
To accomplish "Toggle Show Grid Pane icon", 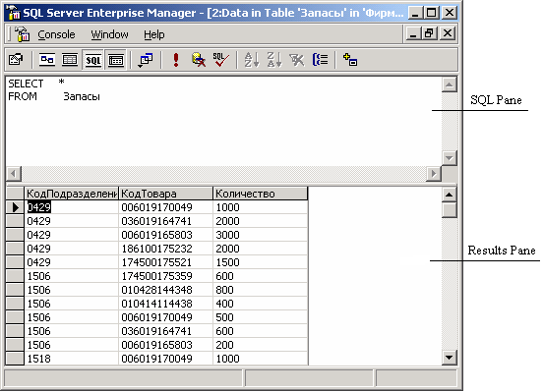I will pos(70,60).
